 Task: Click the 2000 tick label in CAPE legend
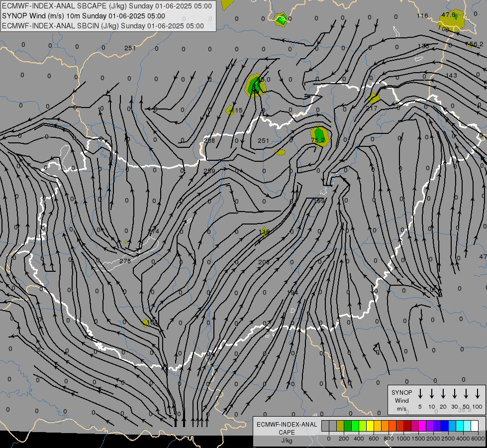tap(433, 439)
